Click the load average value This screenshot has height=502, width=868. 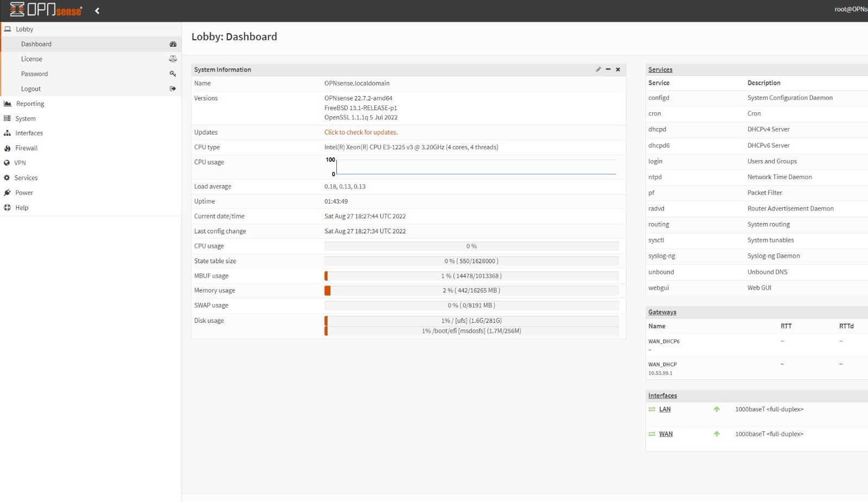345,186
